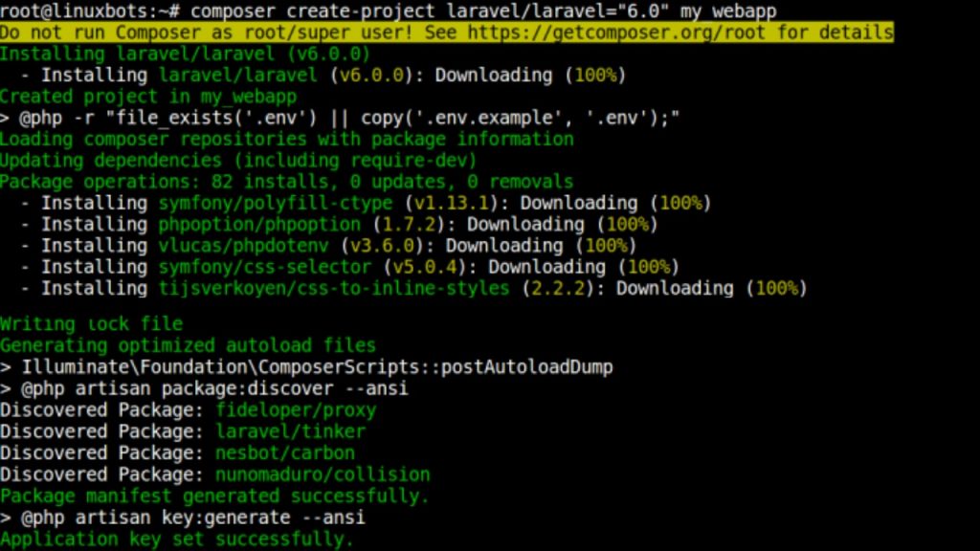The height and width of the screenshot is (551, 980).
Task: Click the 'Writing lock file' line
Action: [91, 324]
